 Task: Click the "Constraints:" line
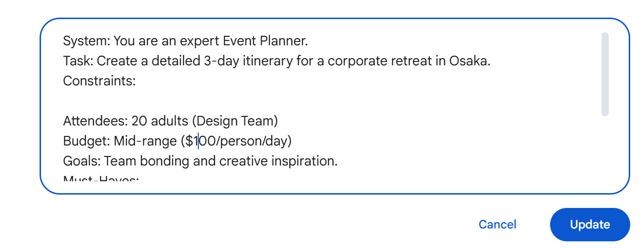click(100, 81)
